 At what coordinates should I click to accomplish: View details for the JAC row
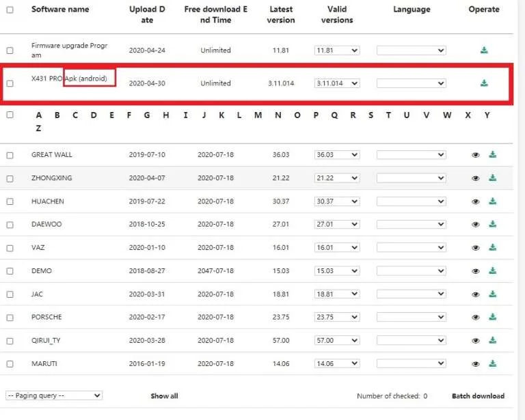coord(476,294)
